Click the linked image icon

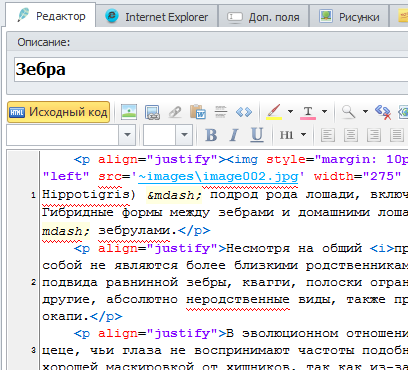[x=152, y=112]
